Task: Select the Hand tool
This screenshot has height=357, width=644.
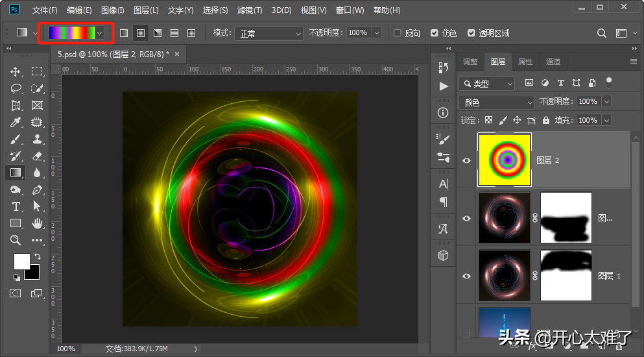Action: 37,223
